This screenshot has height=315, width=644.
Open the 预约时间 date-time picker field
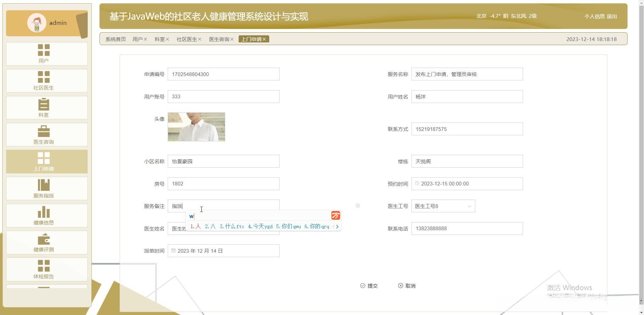[467, 184]
